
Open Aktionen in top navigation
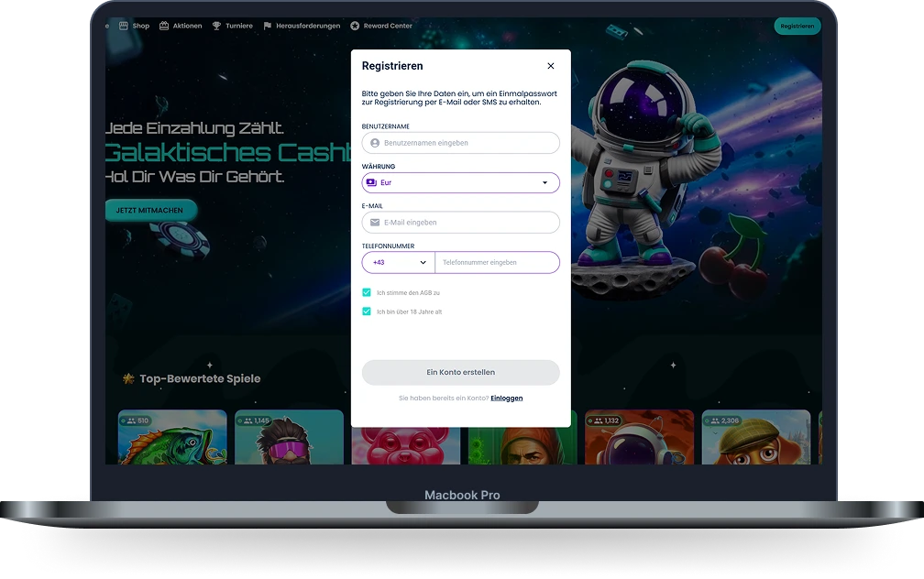[x=181, y=26]
